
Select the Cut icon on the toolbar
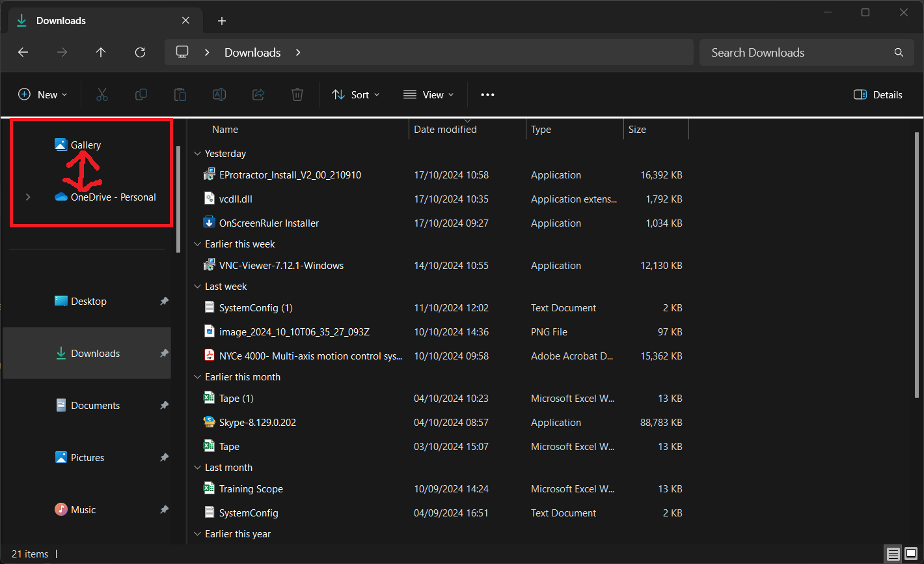[x=102, y=94]
